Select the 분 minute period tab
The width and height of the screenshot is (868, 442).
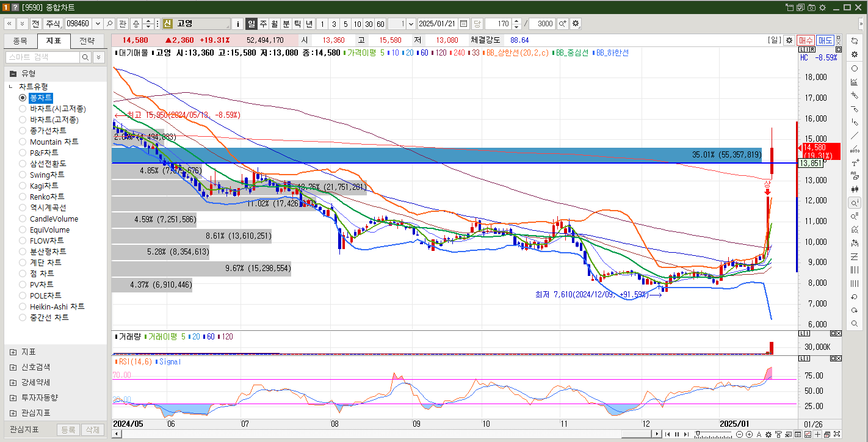pos(286,24)
